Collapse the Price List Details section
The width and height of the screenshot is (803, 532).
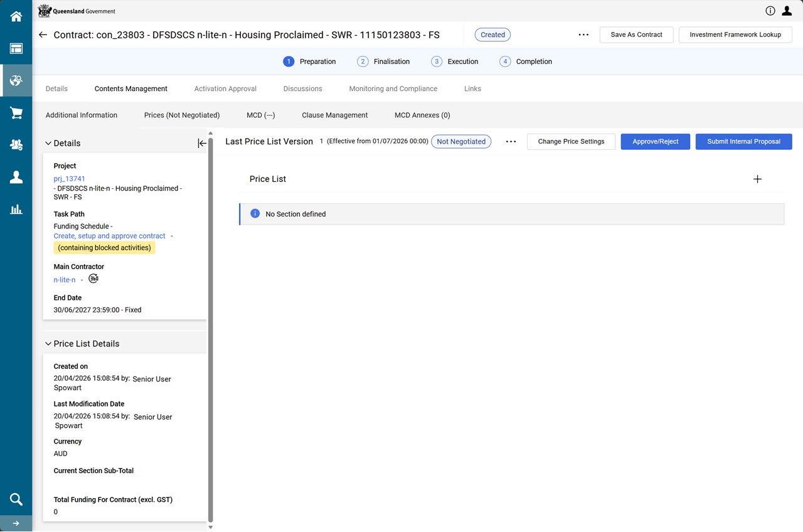pos(48,344)
